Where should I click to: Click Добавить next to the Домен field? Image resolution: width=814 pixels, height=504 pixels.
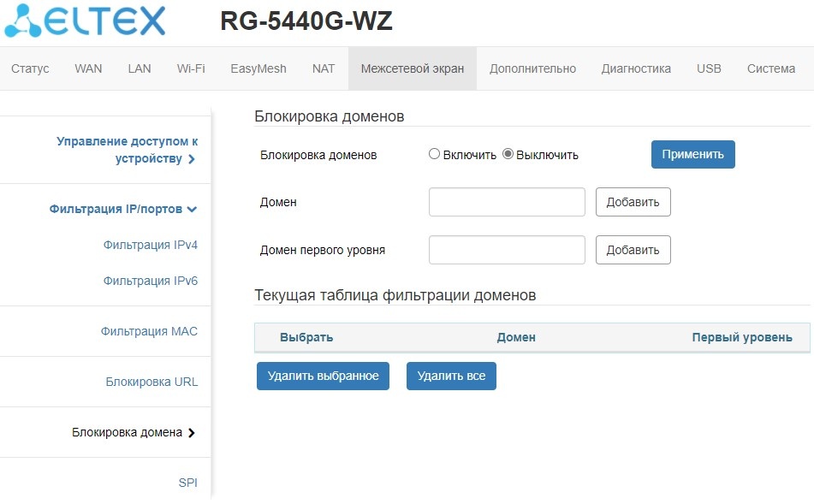(633, 202)
